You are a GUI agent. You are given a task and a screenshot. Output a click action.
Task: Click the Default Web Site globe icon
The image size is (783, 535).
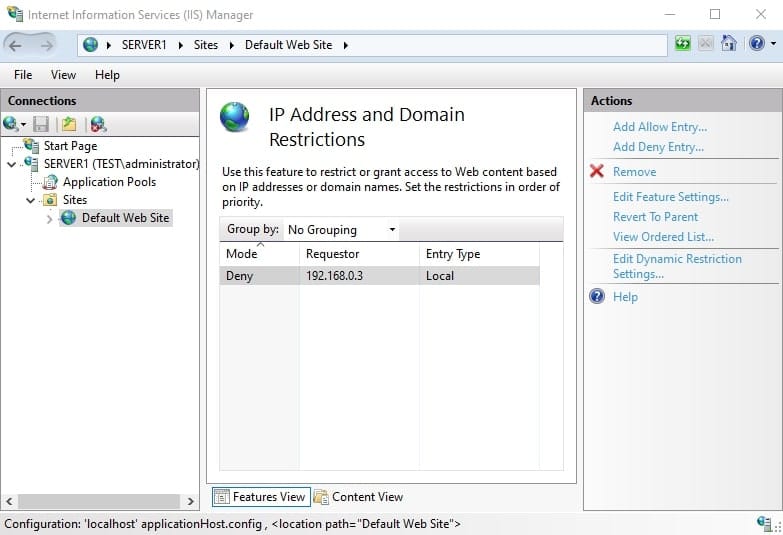tap(68, 218)
